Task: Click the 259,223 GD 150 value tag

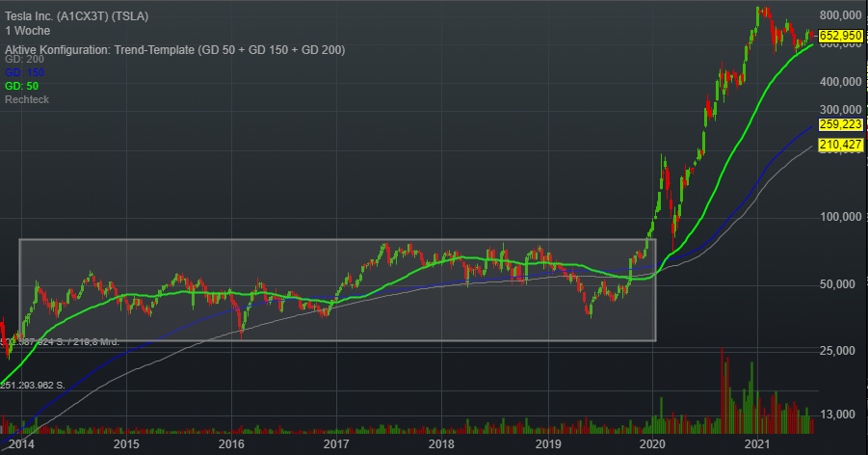Action: 840,124
